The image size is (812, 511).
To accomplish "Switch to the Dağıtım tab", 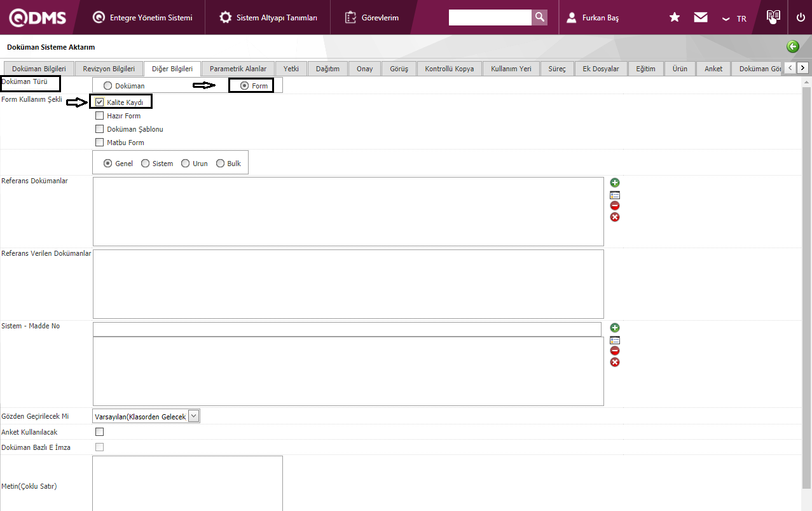I will pyautogui.click(x=327, y=69).
